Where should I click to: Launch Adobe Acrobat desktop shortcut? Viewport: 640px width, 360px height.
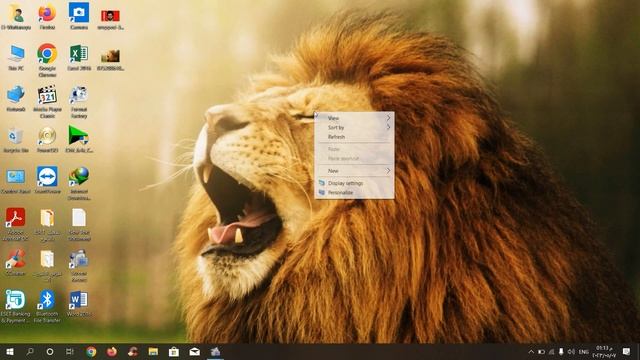click(16, 224)
